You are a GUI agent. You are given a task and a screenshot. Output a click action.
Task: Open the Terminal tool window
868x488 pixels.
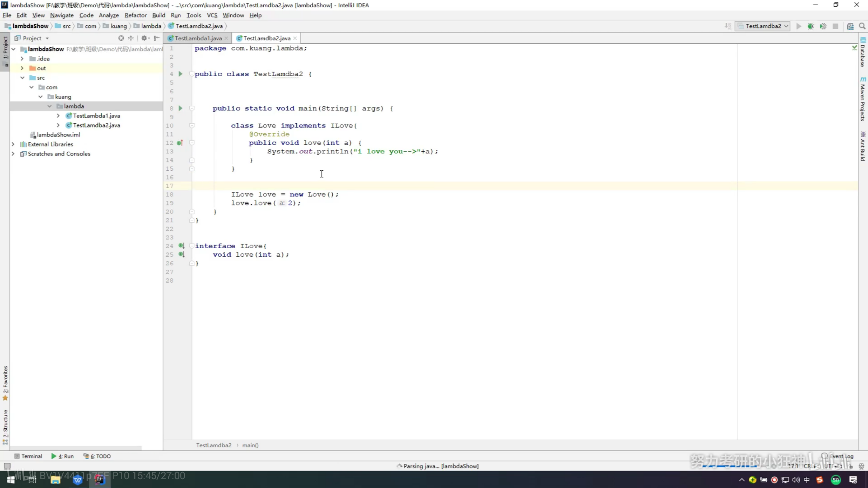pos(28,456)
